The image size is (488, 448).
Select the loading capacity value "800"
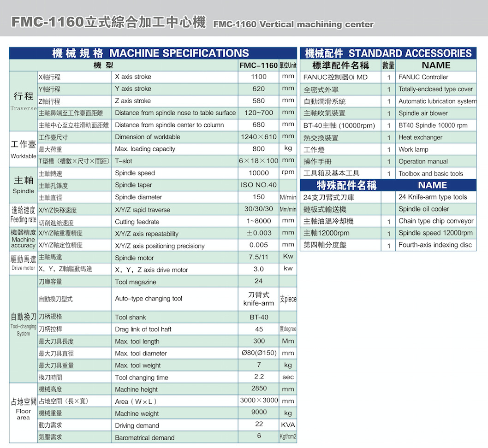pos(259,148)
